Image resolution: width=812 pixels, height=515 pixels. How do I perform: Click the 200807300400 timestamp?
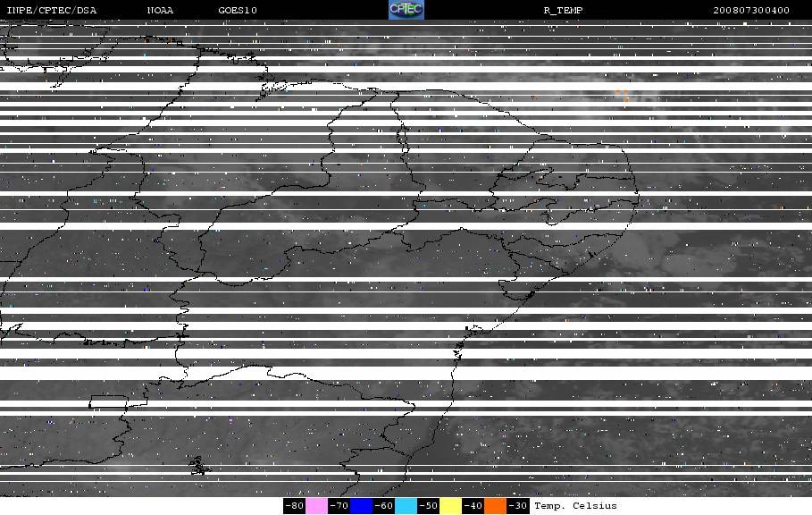tap(751, 11)
